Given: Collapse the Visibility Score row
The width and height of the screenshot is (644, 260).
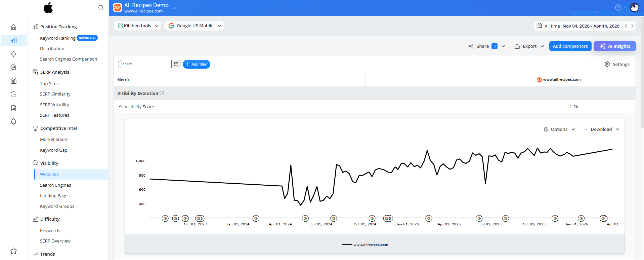Looking at the screenshot, I should pyautogui.click(x=120, y=107).
